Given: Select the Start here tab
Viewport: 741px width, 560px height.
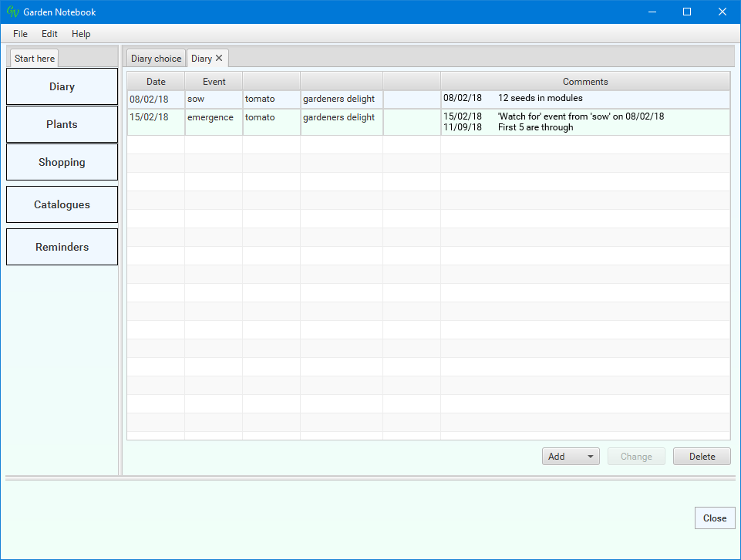Looking at the screenshot, I should (35, 59).
